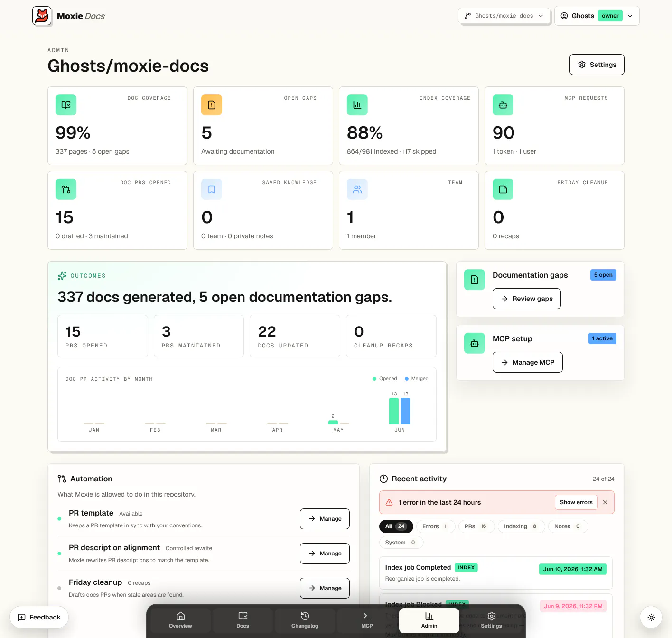Viewport: 672px width, 638px height.
Task: Click the '24 of 24' activity count
Action: click(x=603, y=479)
